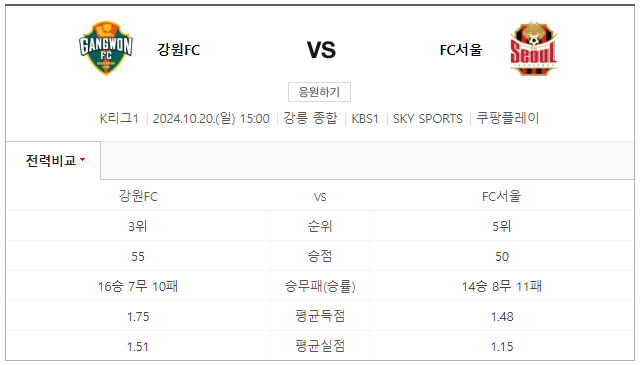Click the 순위 row label
The image size is (641, 365).
320,226
